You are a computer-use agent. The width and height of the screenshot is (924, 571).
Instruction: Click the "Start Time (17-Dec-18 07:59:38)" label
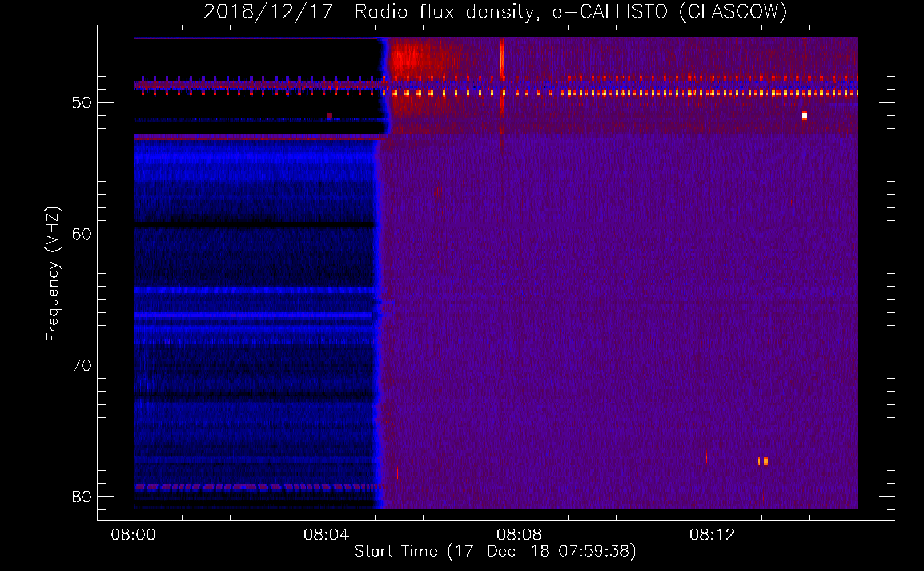(x=495, y=552)
